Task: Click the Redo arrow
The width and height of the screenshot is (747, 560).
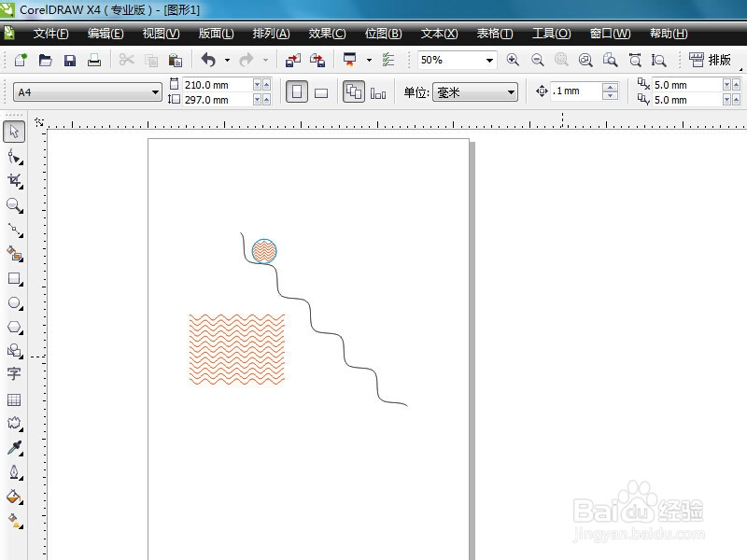Action: [247, 60]
